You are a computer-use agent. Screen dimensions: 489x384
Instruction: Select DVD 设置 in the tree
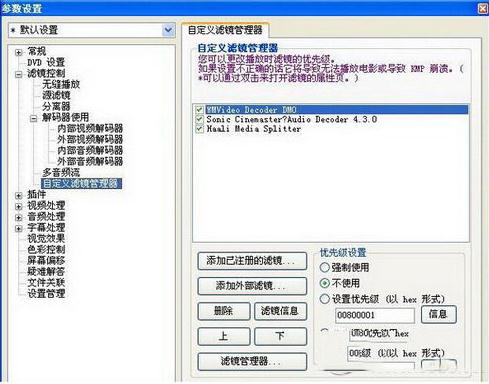[46, 62]
